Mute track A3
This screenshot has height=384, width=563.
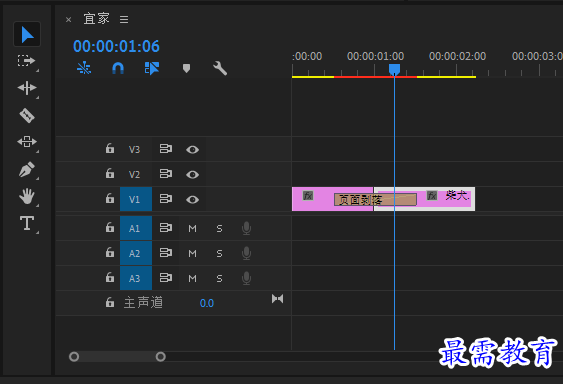(192, 278)
